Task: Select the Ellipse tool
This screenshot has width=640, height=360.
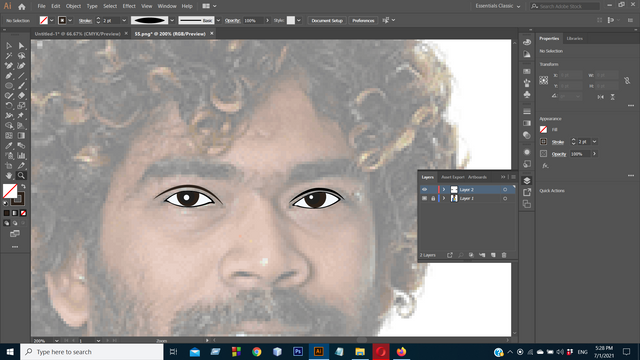Action: (9, 86)
